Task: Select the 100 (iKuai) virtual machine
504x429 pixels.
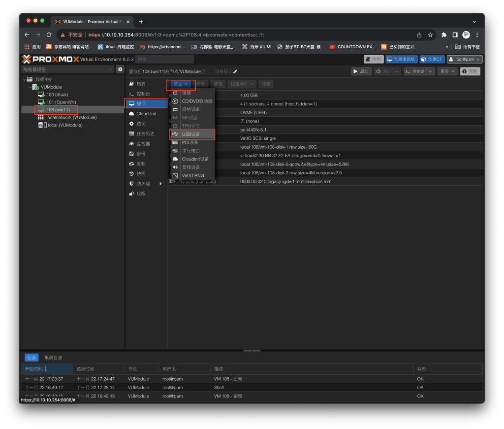Action: click(57, 95)
